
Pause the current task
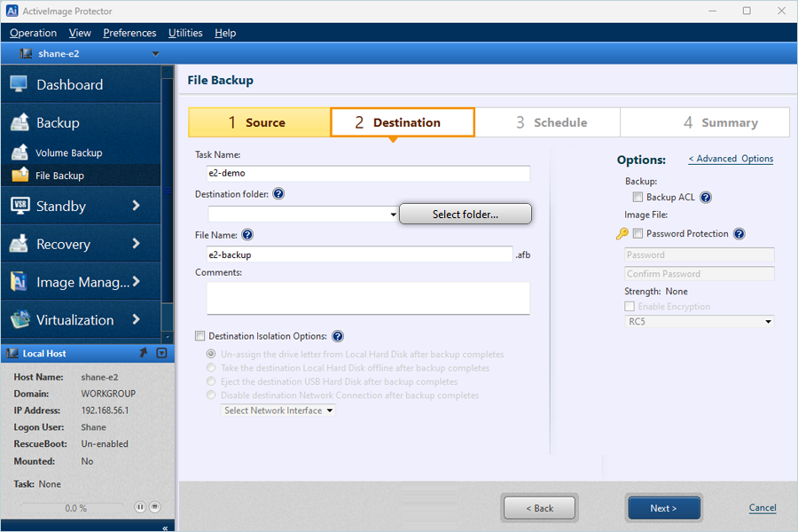[x=140, y=507]
